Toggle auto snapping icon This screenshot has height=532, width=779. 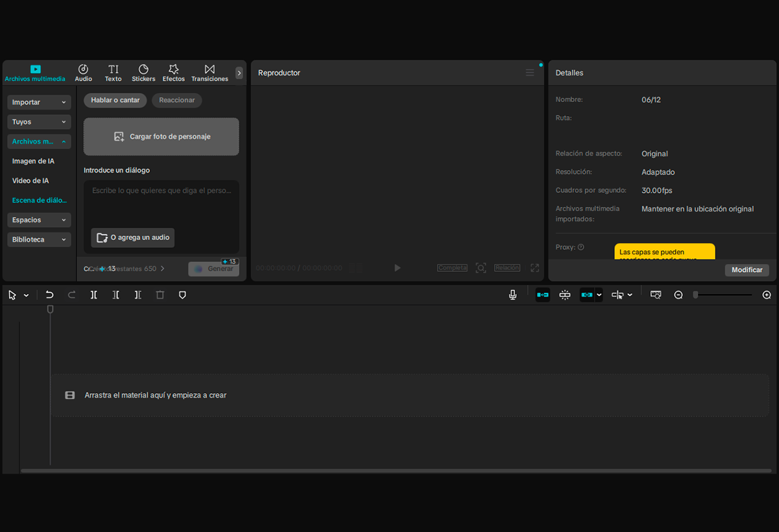[x=565, y=295]
